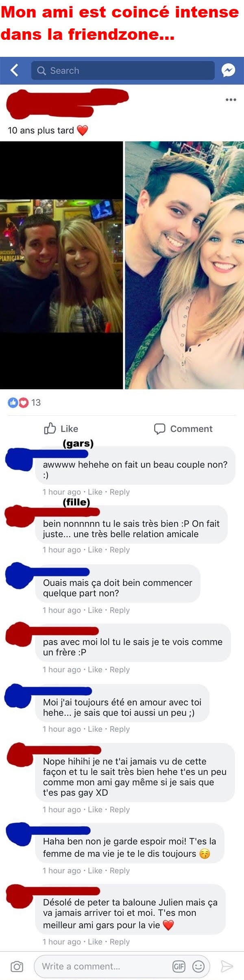This screenshot has height=980, width=244.
Task: Like the 'on fait un beau couple' comment
Action: pyautogui.click(x=95, y=492)
